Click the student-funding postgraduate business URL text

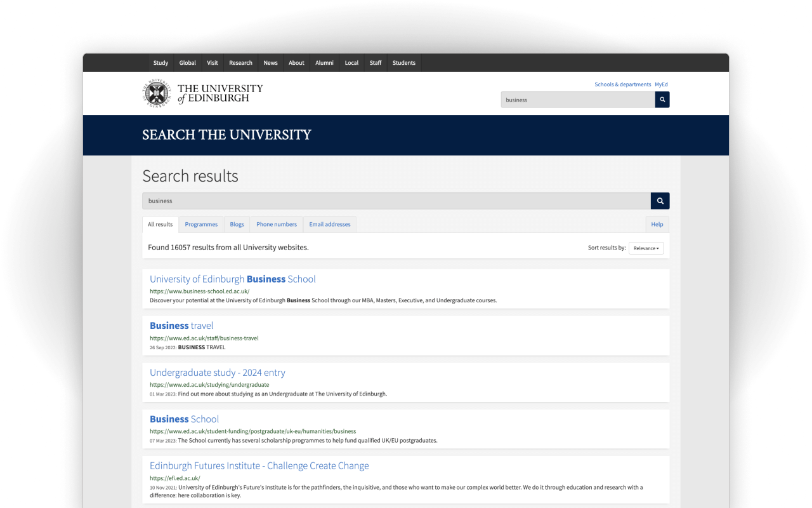[x=253, y=432]
